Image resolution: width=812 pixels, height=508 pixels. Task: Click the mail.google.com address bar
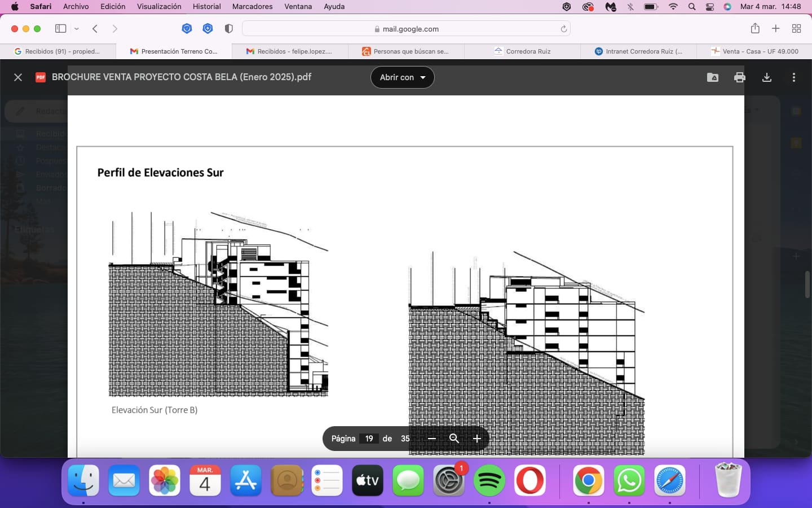coord(406,29)
